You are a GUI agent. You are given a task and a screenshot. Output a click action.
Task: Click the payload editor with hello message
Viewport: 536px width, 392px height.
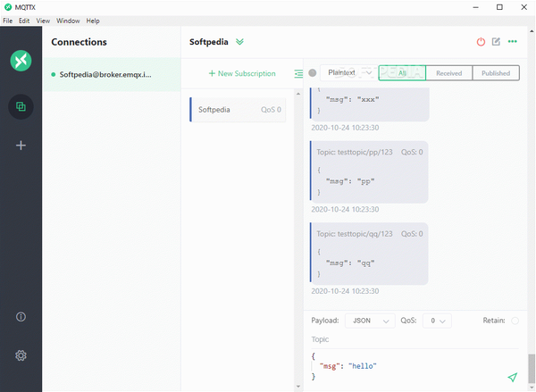pyautogui.click(x=406, y=366)
